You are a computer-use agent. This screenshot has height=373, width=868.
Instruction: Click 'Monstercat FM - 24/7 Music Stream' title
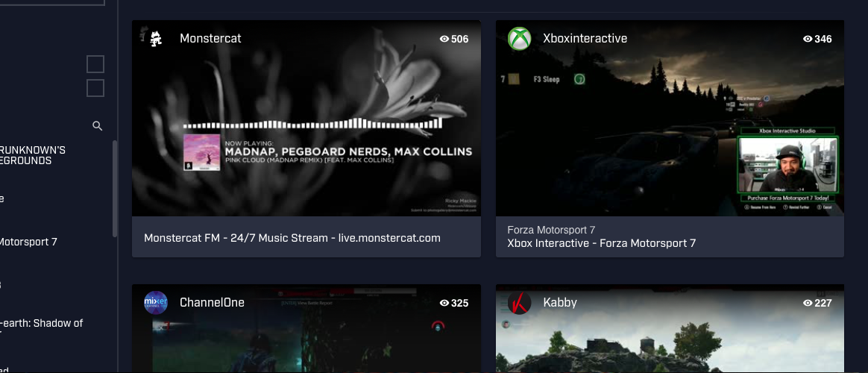292,238
